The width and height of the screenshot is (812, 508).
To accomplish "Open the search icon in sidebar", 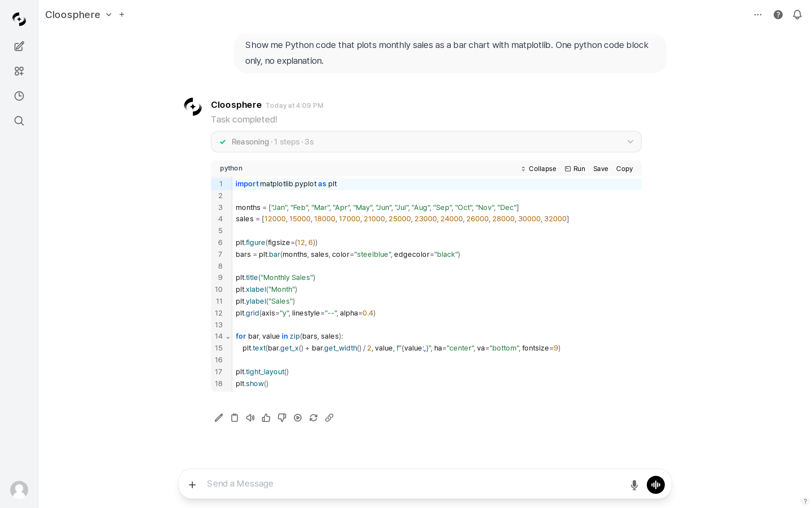I will (x=19, y=121).
